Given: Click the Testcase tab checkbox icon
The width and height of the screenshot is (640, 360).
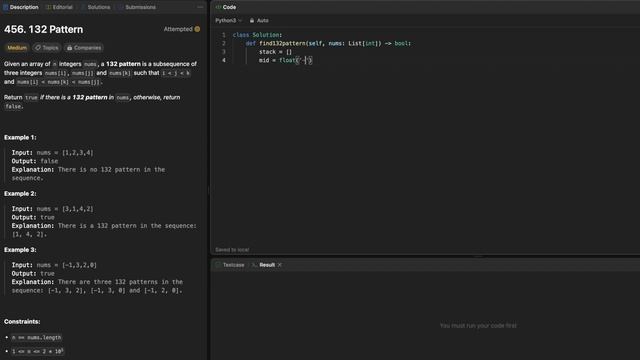Looking at the screenshot, I should 218,265.
